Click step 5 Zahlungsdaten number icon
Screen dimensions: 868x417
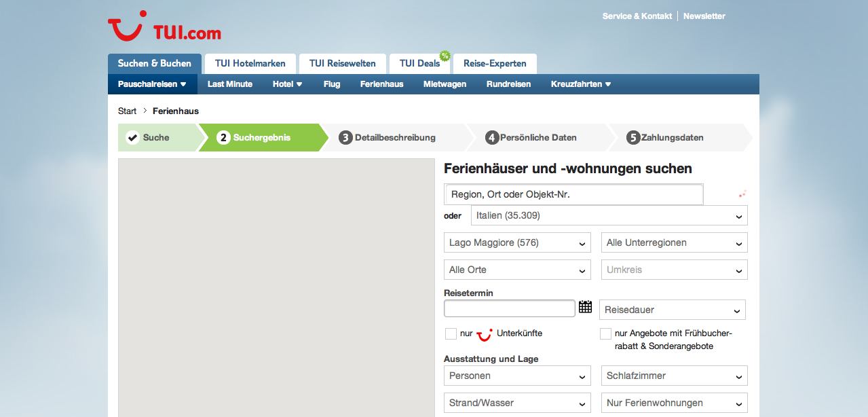(x=633, y=138)
